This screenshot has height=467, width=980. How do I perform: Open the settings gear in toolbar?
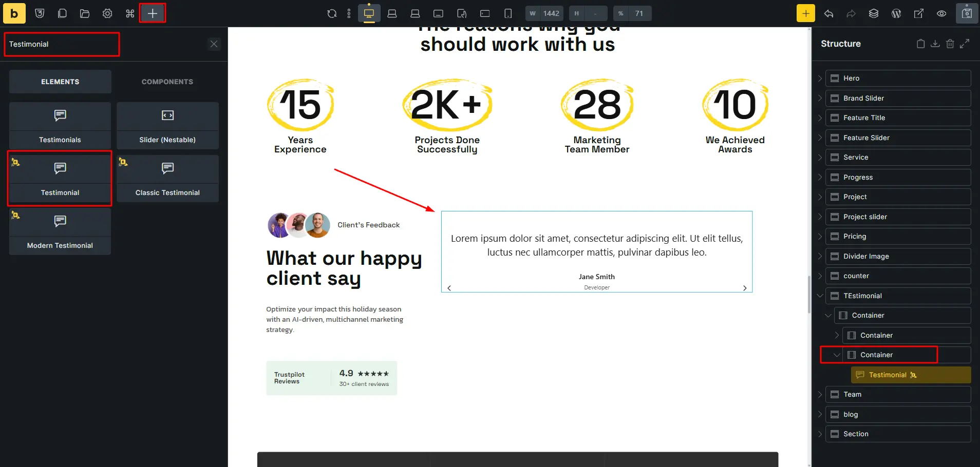(x=107, y=13)
